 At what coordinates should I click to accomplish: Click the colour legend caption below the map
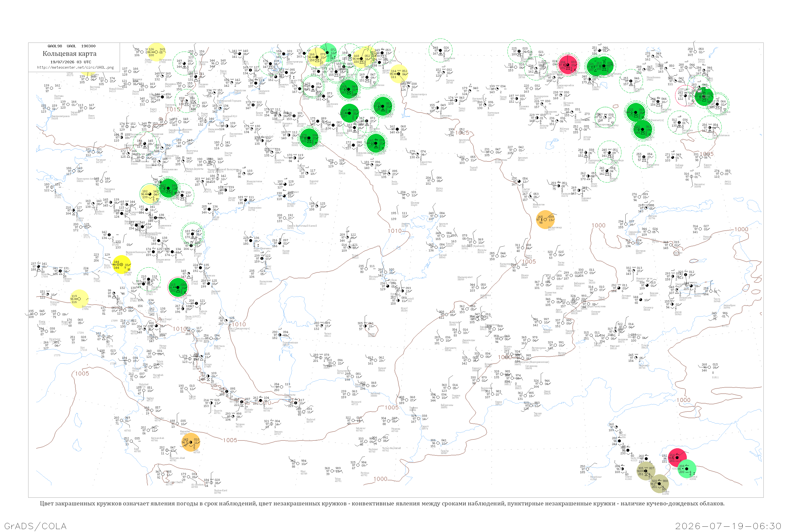pos(382,504)
